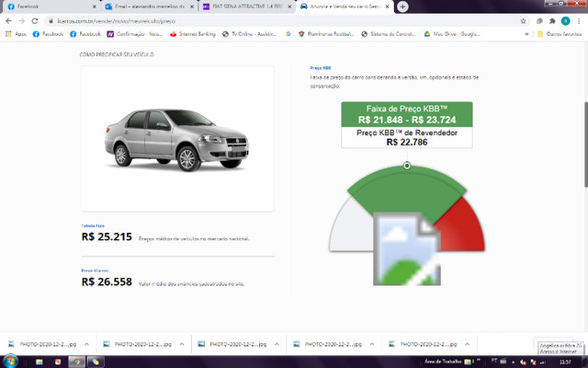Image resolution: width=588 pixels, height=368 pixels.
Task: Click the Google G bookmark icon
Action: pos(288,34)
